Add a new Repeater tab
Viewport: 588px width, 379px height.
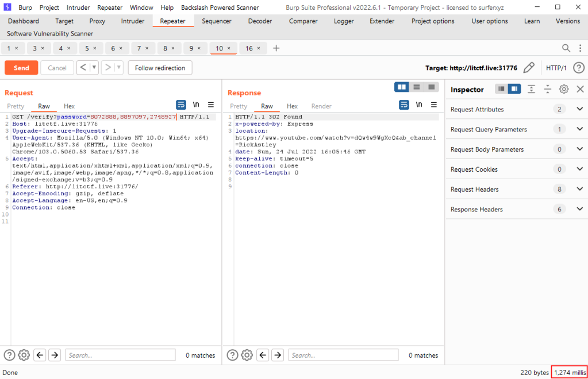pos(276,48)
